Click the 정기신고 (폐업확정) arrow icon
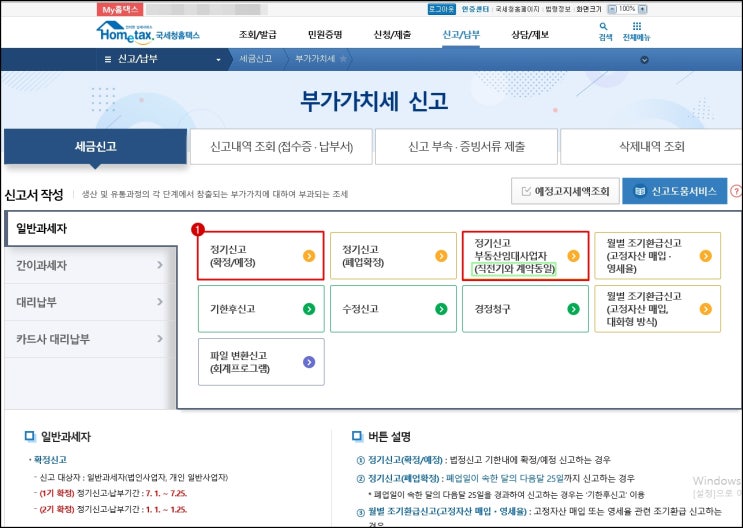The image size is (743, 528). pyautogui.click(x=441, y=256)
